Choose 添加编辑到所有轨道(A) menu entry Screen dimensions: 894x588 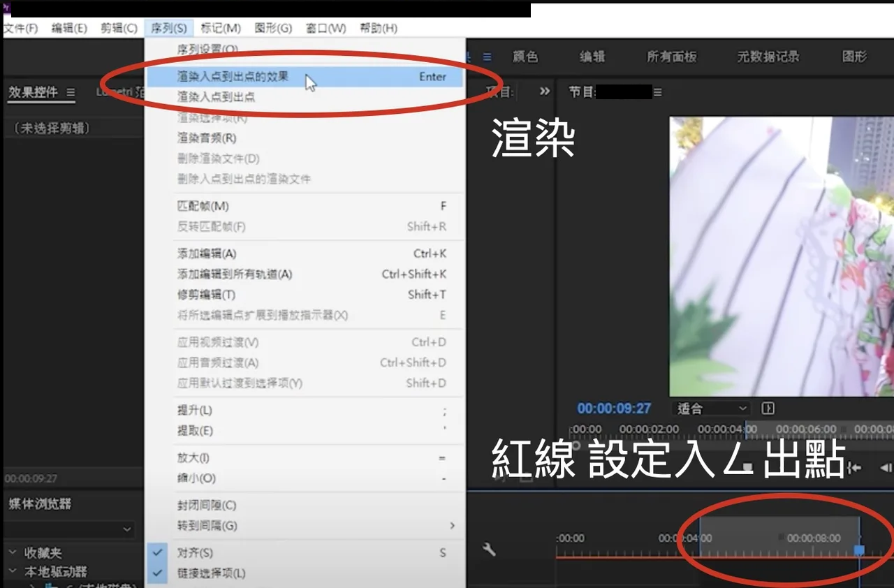[x=305, y=274]
